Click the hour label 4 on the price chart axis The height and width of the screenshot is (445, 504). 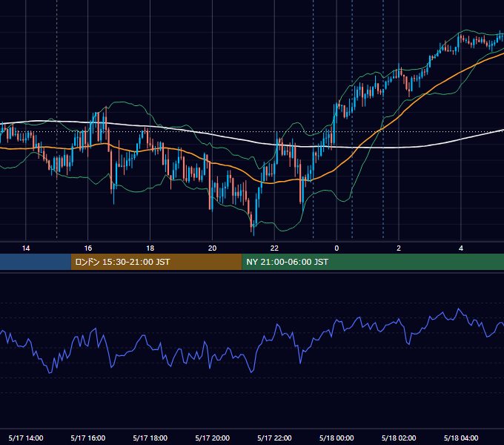click(461, 248)
